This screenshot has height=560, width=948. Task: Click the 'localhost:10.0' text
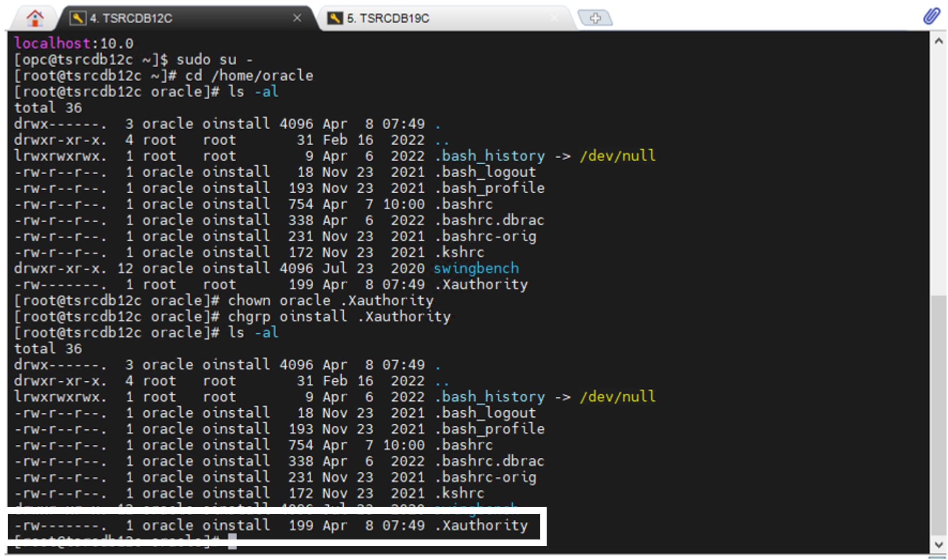coord(74,43)
